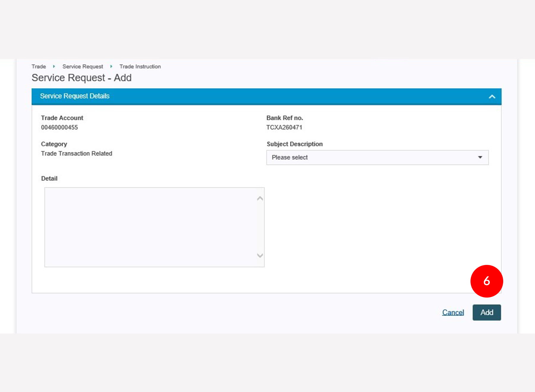Screen dimensions: 535x392
Task: Click the Detail field label
Action: click(49, 178)
